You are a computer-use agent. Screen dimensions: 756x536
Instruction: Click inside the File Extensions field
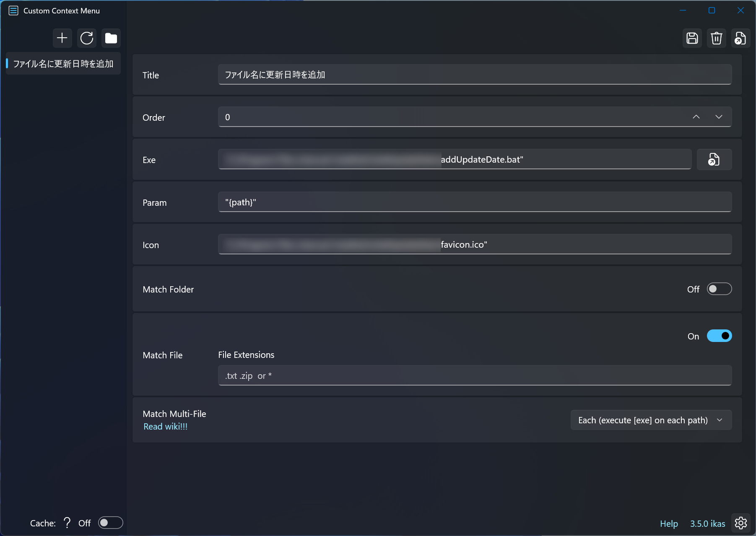click(474, 375)
